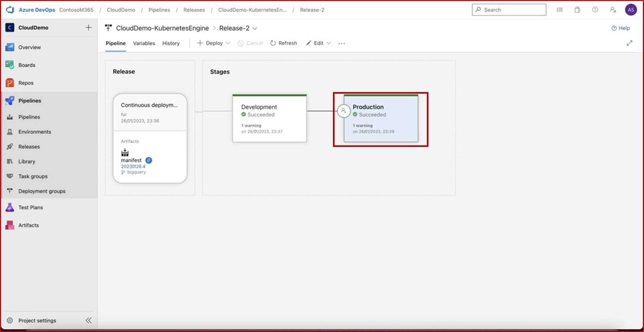Open the Azure DevOps logo icon
Image resolution: width=644 pixels, height=332 pixels.
point(10,10)
